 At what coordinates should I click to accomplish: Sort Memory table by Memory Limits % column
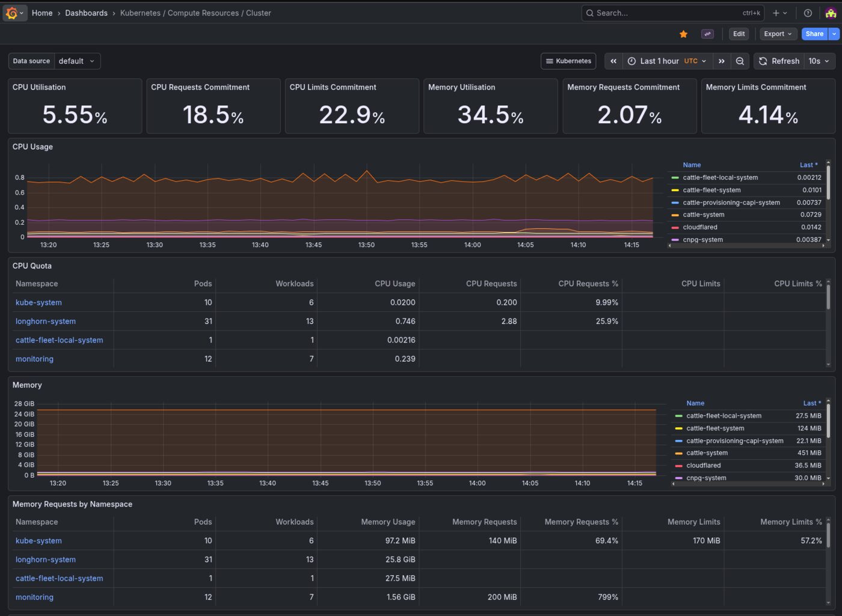coord(791,522)
